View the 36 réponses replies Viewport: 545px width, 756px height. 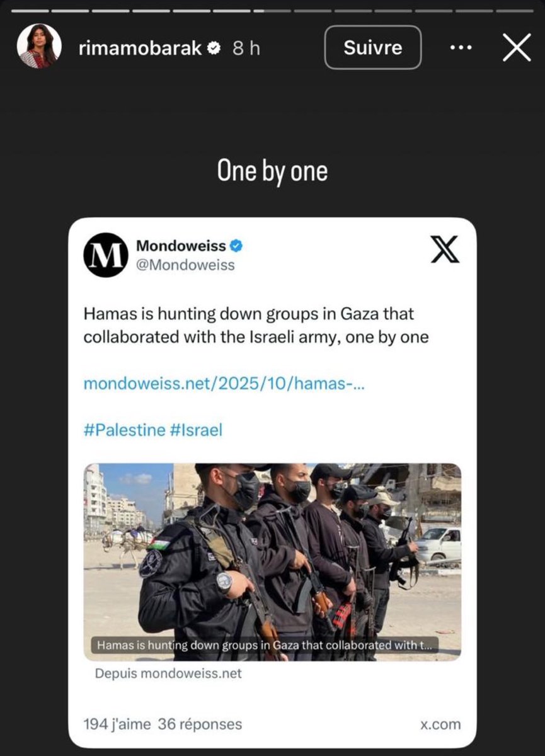[x=200, y=724]
